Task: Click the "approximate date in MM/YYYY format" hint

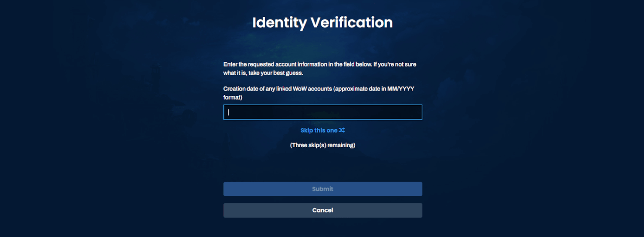Action: (x=374, y=89)
